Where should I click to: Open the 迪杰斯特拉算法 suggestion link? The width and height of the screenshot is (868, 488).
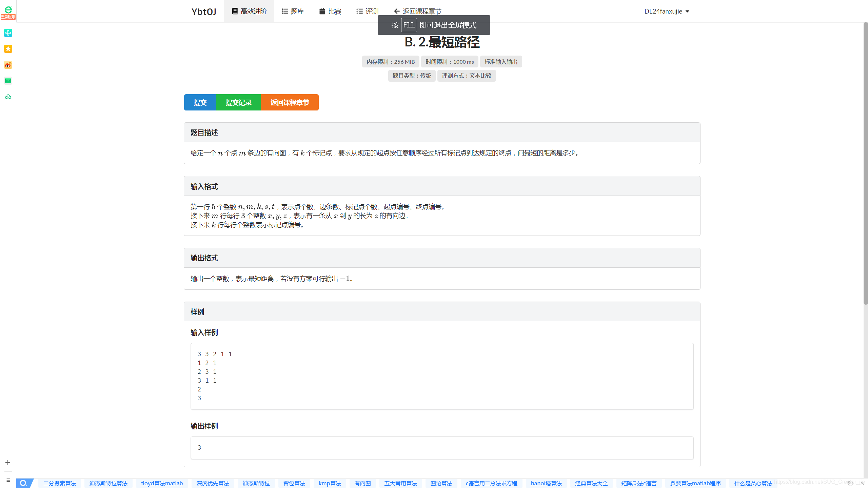108,483
